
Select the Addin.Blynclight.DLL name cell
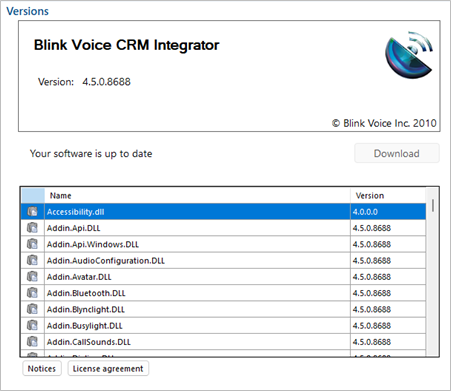pos(197,309)
